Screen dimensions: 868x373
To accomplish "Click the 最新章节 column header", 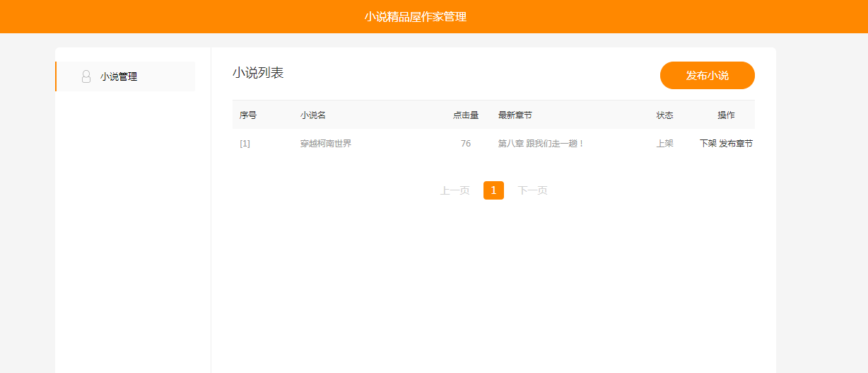I will click(515, 115).
